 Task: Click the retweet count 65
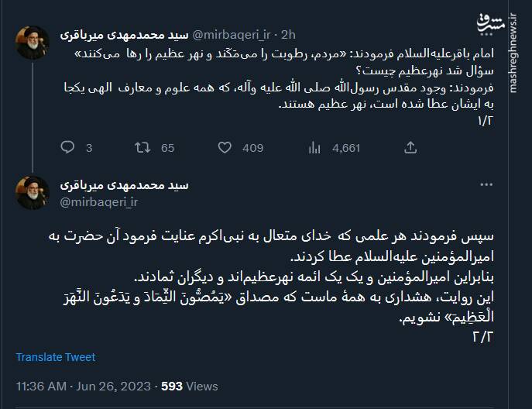(x=167, y=148)
